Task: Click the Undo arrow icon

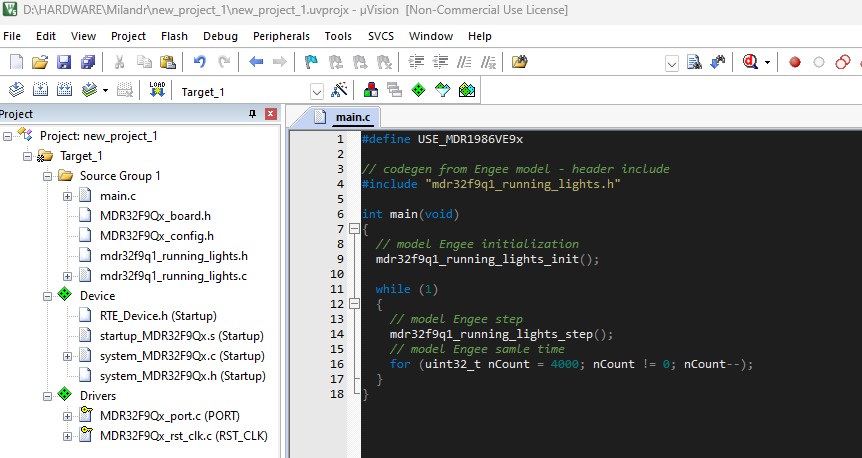Action: tap(200, 62)
